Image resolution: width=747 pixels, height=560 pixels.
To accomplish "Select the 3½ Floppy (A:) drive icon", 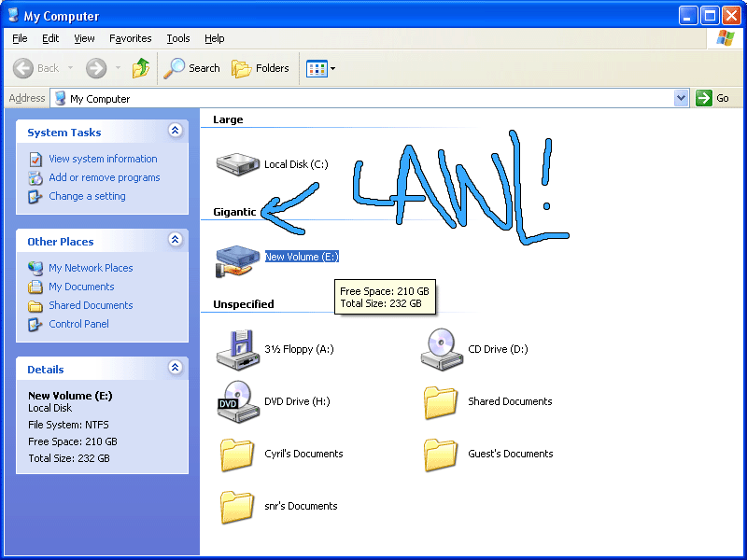I will click(x=238, y=349).
